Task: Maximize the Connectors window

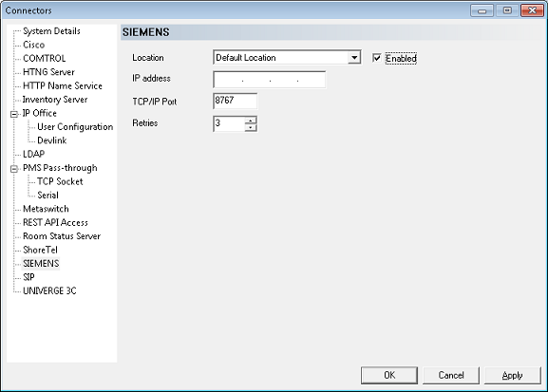Action: [x=507, y=10]
